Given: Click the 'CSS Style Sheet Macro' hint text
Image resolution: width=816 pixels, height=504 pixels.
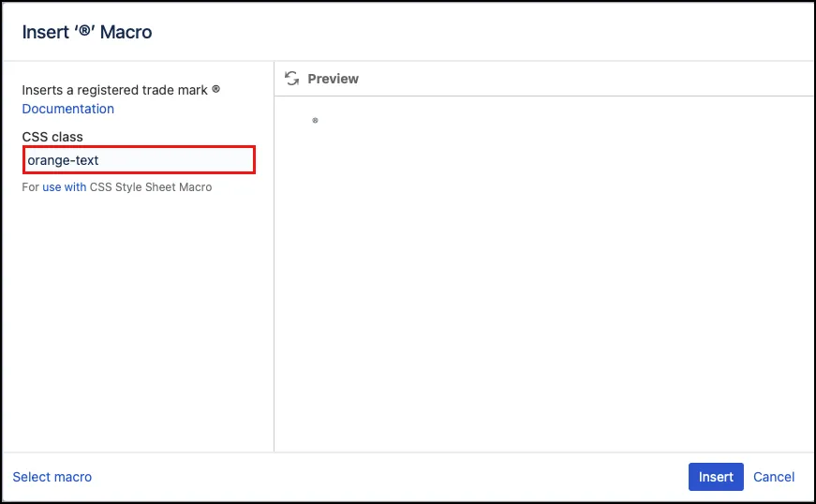Looking at the screenshot, I should click(151, 187).
